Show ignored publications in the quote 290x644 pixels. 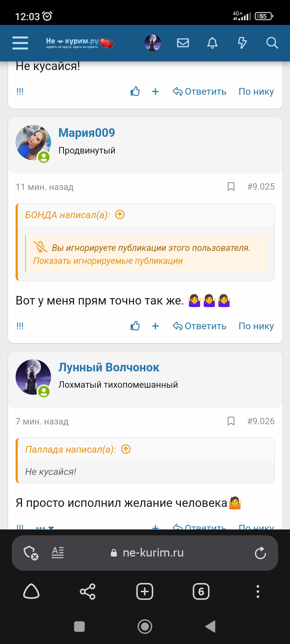click(x=108, y=261)
